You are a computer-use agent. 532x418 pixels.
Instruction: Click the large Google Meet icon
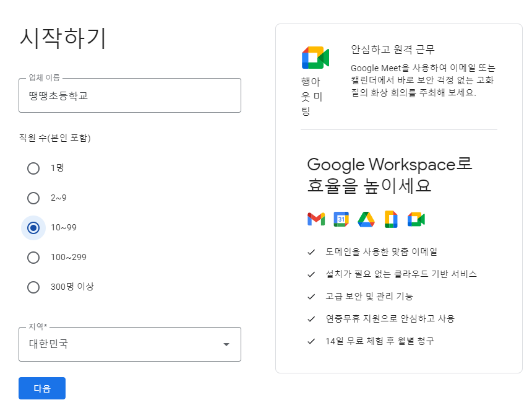point(315,58)
